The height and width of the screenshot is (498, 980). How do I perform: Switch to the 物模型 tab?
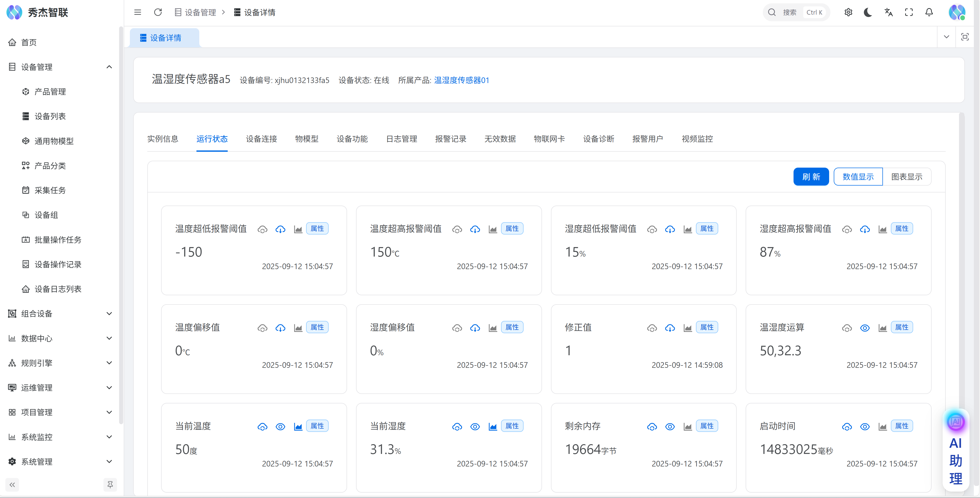pyautogui.click(x=307, y=139)
